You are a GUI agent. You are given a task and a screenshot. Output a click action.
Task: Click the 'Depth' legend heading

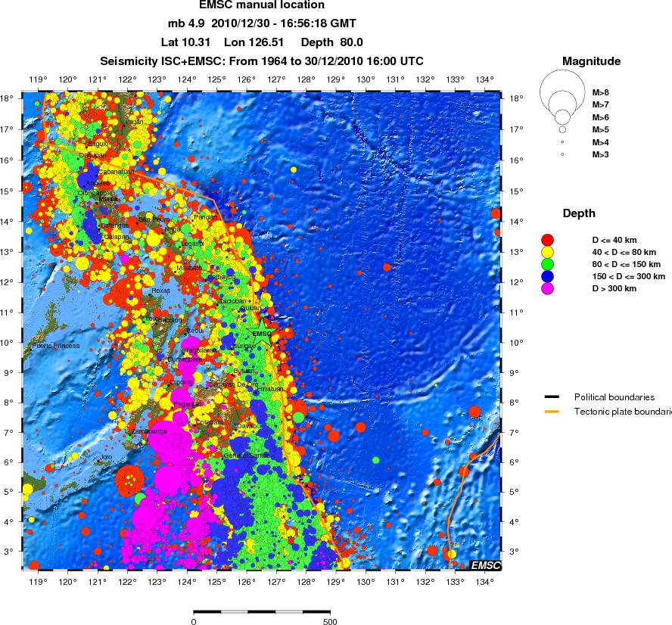579,213
